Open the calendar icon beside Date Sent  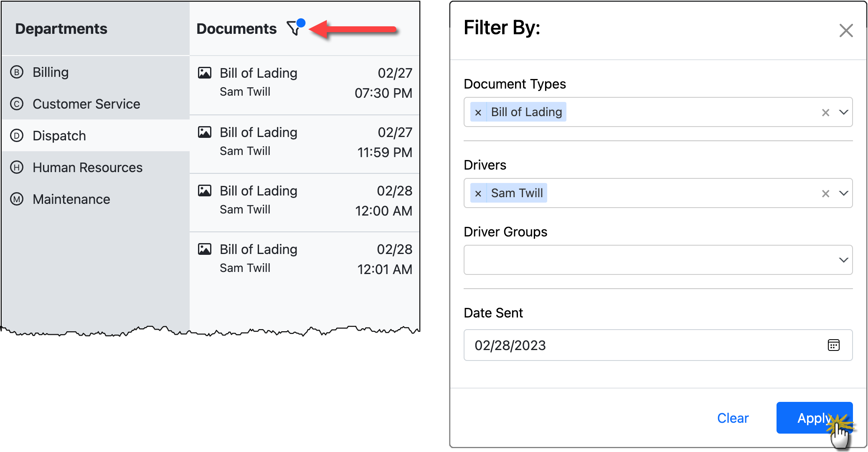[834, 345]
